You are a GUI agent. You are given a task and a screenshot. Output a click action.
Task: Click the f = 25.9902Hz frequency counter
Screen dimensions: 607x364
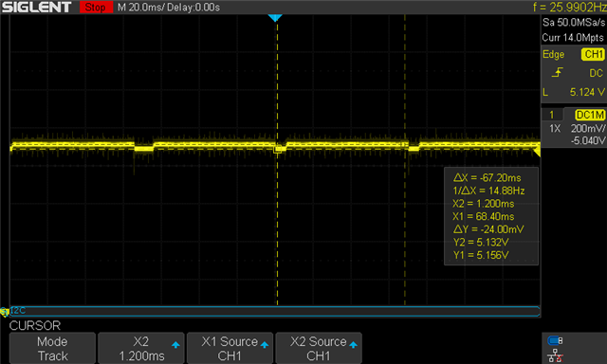click(x=569, y=7)
